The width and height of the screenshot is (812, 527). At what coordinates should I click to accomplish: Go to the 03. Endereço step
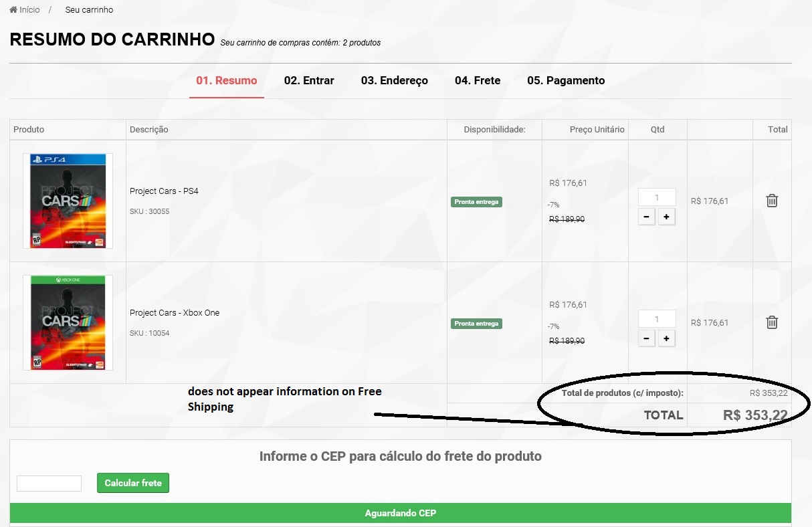(395, 80)
